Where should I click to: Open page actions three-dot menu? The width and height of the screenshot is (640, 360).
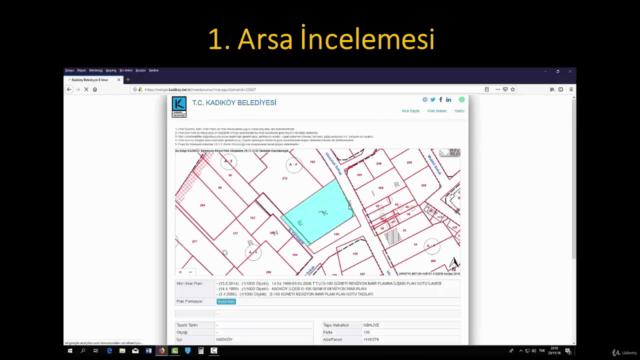(498, 89)
